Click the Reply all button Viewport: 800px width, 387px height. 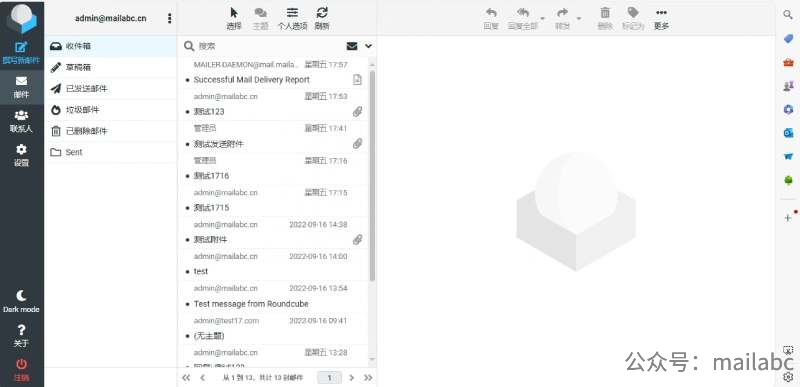[523, 18]
